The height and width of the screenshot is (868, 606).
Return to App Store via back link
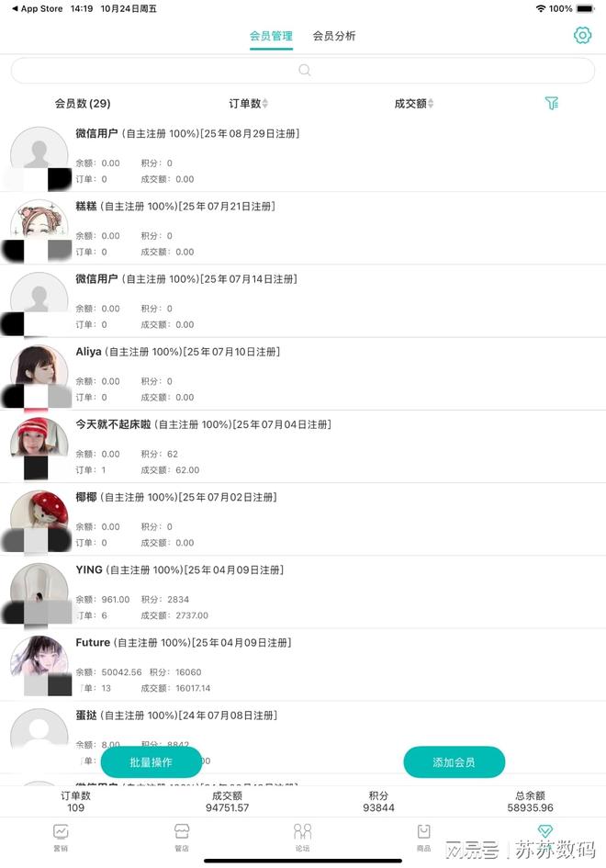tap(37, 9)
